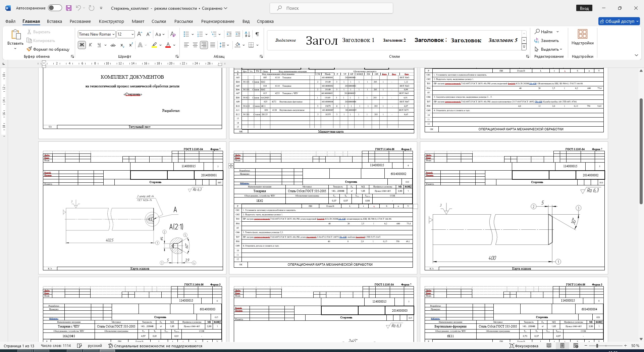
Task: Toggle show paragraph marks (¶)
Action: [257, 34]
